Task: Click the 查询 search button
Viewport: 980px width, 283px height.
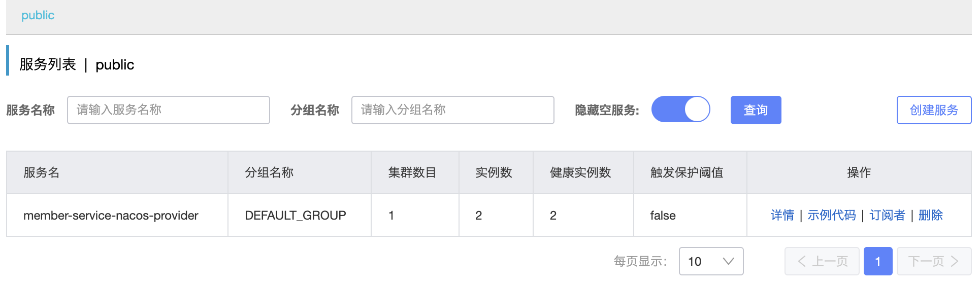Action: [x=756, y=110]
